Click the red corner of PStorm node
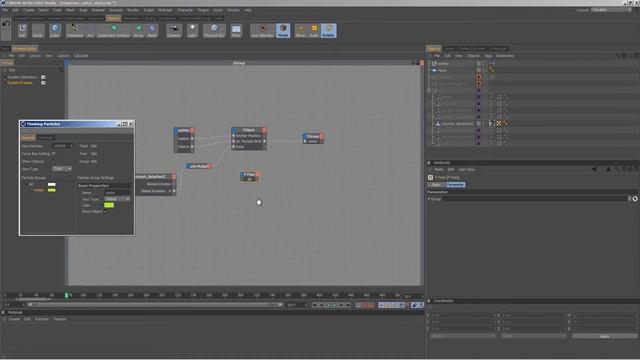Image resolution: width=640 pixels, height=360 pixels. [x=264, y=130]
